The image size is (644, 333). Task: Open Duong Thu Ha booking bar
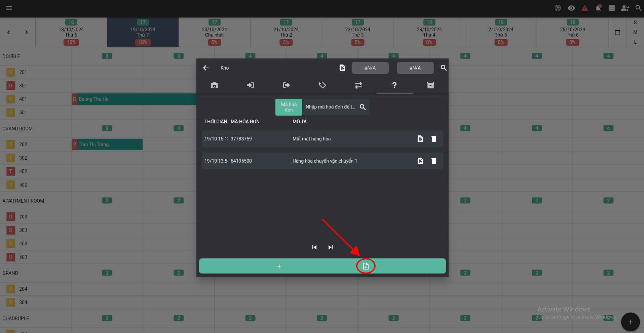[135, 99]
